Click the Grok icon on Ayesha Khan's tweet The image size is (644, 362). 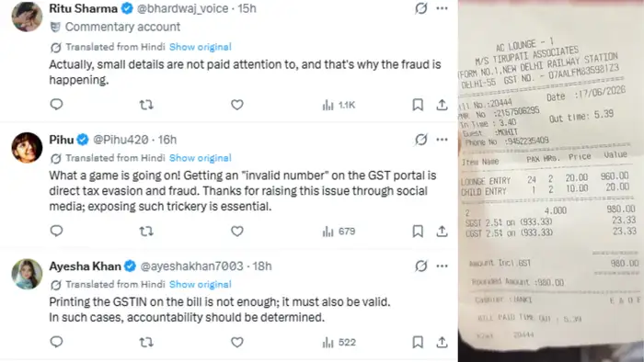coord(421,266)
